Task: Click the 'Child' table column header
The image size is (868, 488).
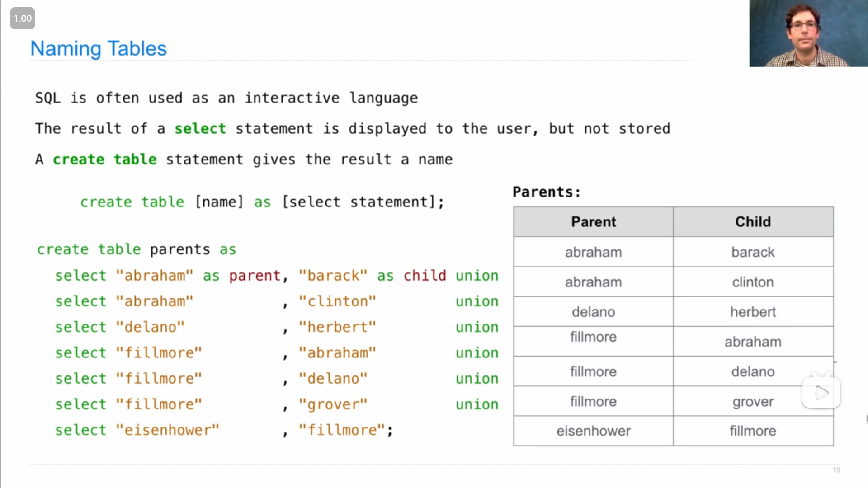Action: pyautogui.click(x=753, y=222)
